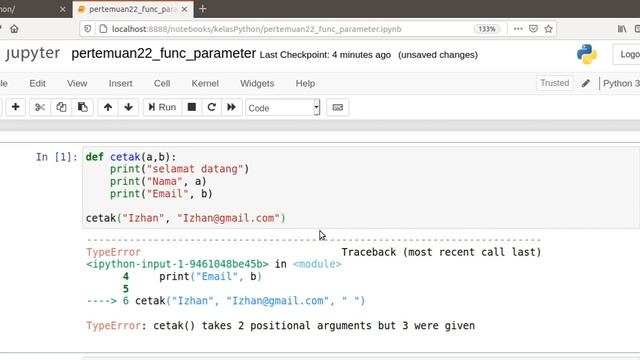Open the Insert menu
The width and height of the screenshot is (640, 360).
(x=120, y=83)
